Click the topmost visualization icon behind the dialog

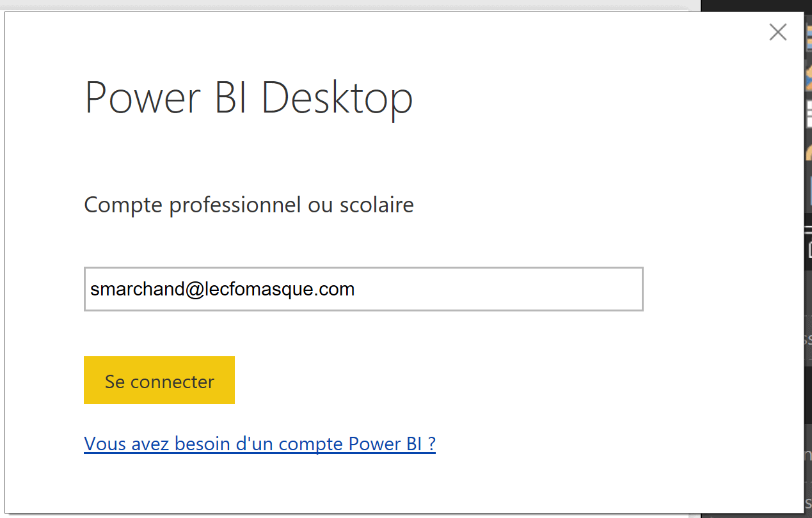808,38
